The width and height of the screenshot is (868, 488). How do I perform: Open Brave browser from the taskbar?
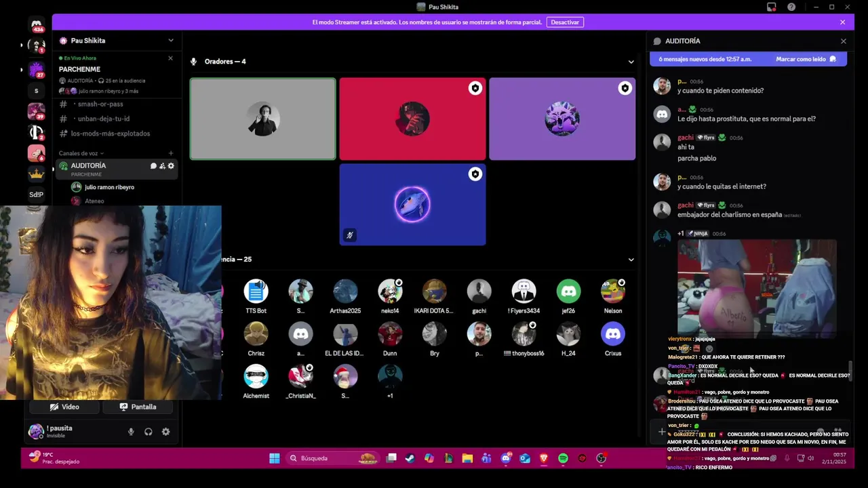click(x=544, y=458)
